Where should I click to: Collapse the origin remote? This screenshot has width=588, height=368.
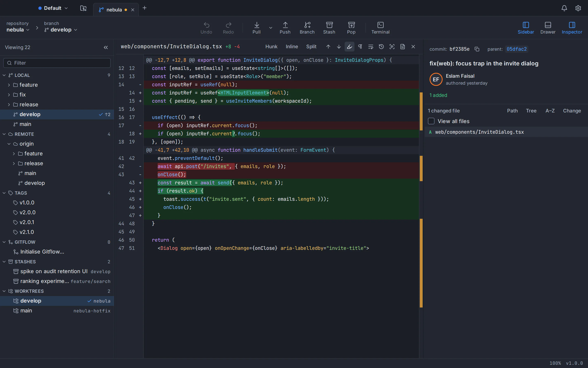(9, 144)
